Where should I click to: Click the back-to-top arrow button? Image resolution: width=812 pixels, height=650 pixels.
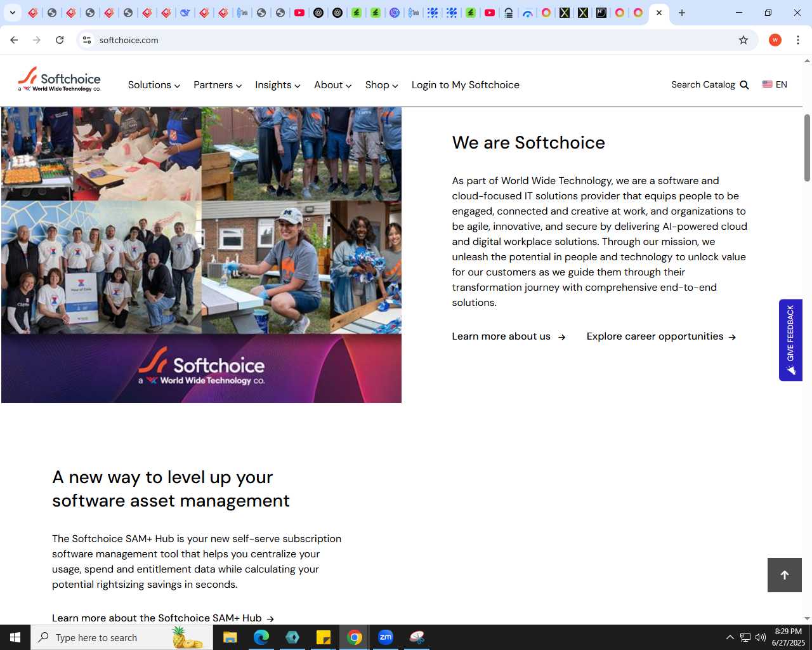point(785,575)
